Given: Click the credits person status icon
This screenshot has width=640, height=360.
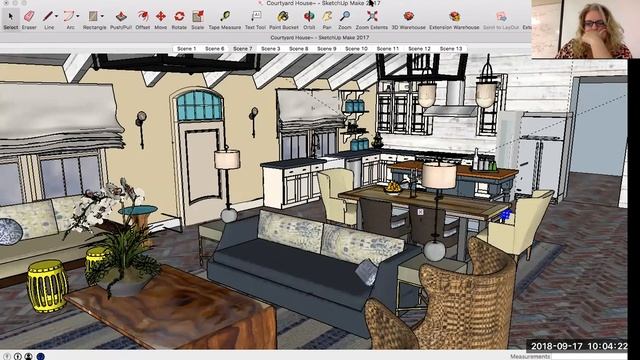Looking at the screenshot, I should (x=28, y=356).
